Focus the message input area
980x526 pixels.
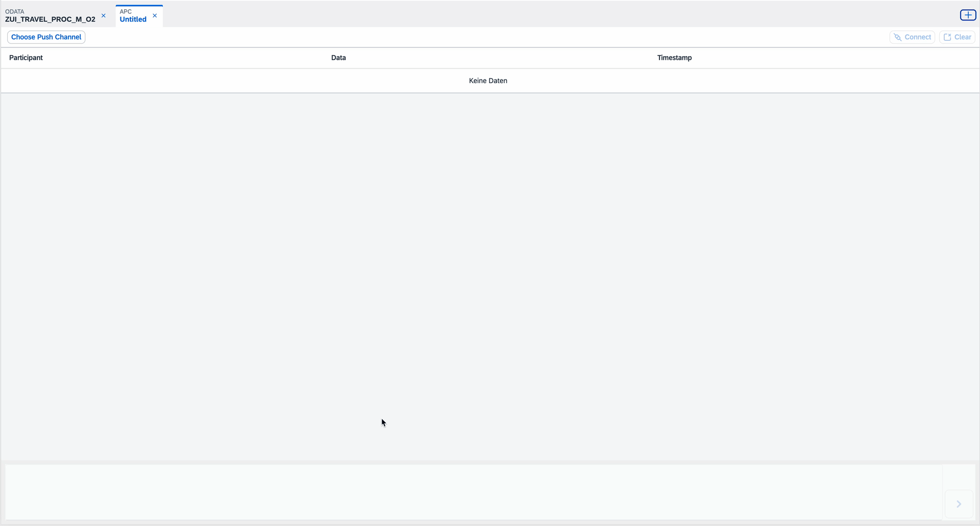pos(474,492)
